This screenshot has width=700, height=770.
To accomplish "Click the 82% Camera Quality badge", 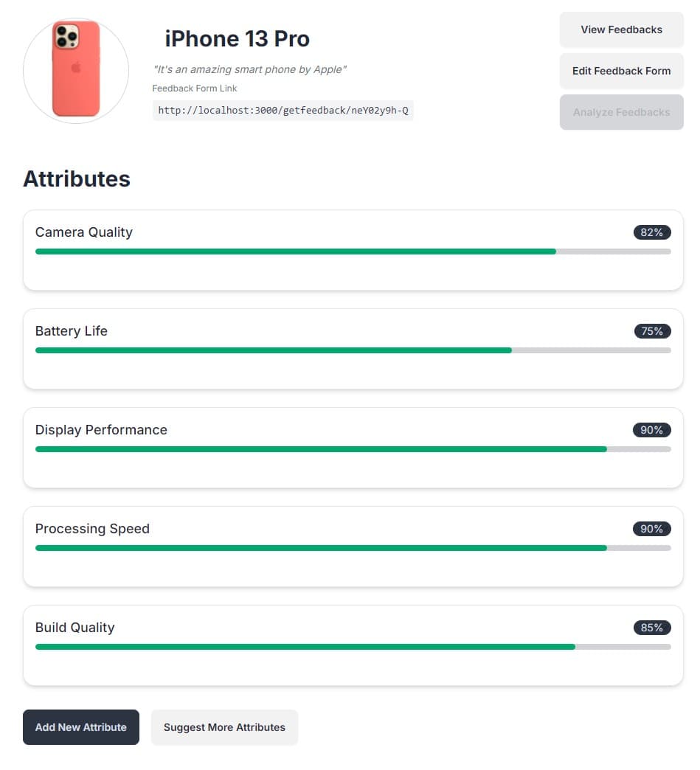I will 652,232.
